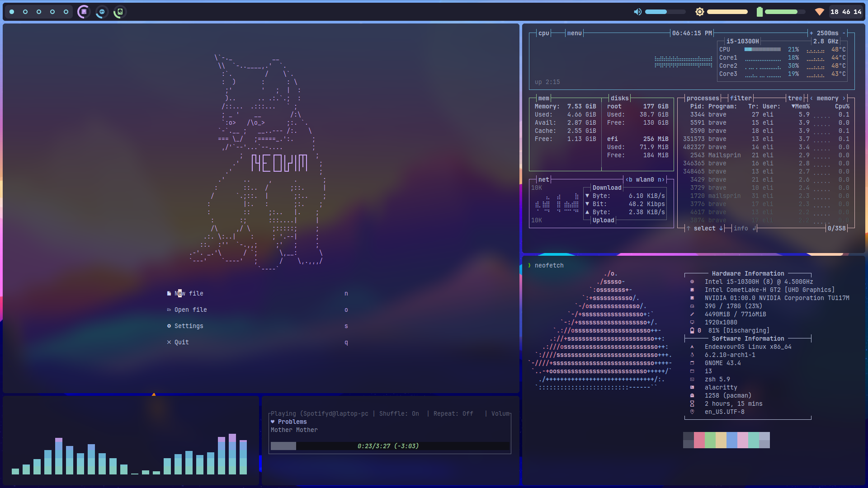The image size is (868, 488).
Task: Switch to the fifth workspace dot
Action: 66,12
